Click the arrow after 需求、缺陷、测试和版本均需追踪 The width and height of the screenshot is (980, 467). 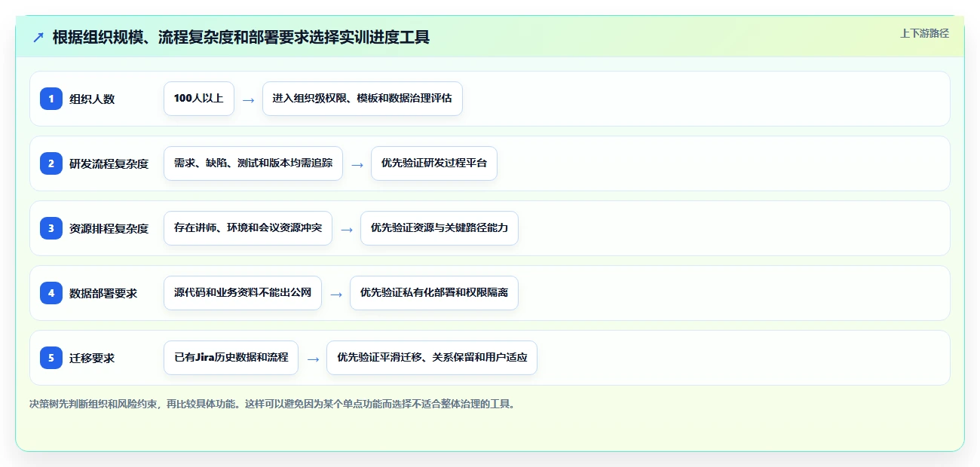click(357, 164)
